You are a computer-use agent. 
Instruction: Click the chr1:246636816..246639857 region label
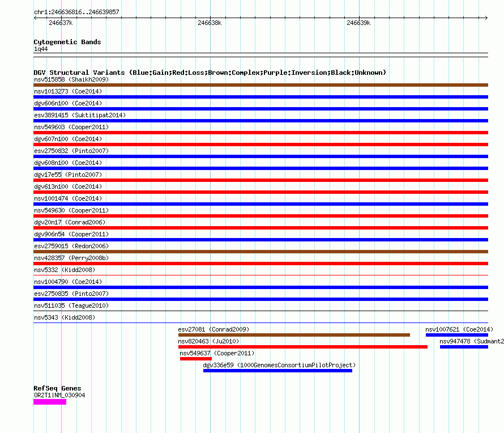pyautogui.click(x=76, y=12)
